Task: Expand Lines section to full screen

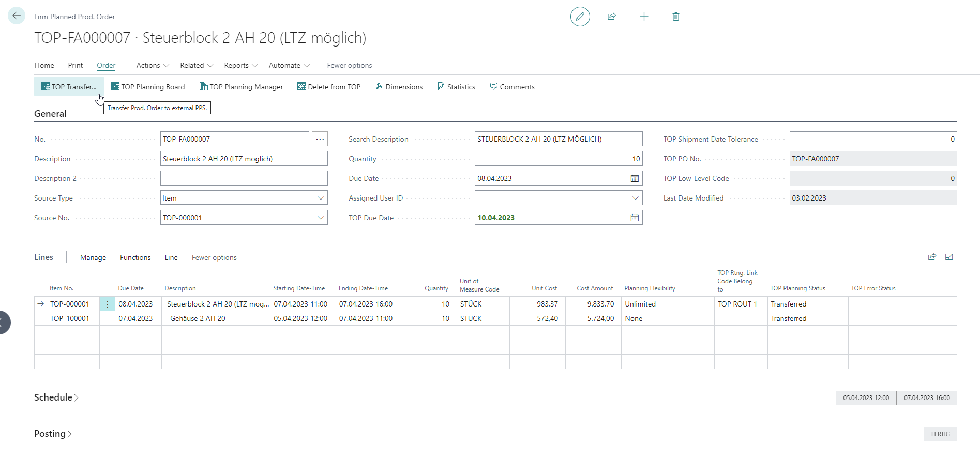Action: (949, 257)
